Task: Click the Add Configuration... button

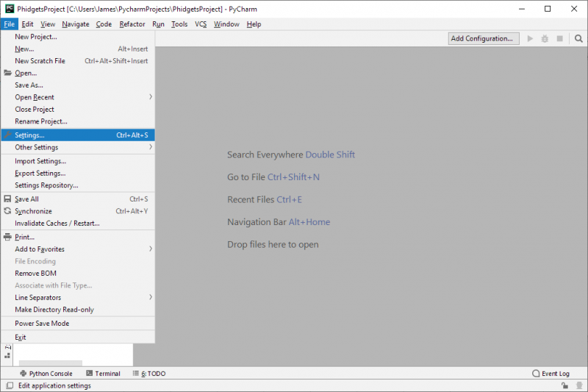Action: click(484, 39)
